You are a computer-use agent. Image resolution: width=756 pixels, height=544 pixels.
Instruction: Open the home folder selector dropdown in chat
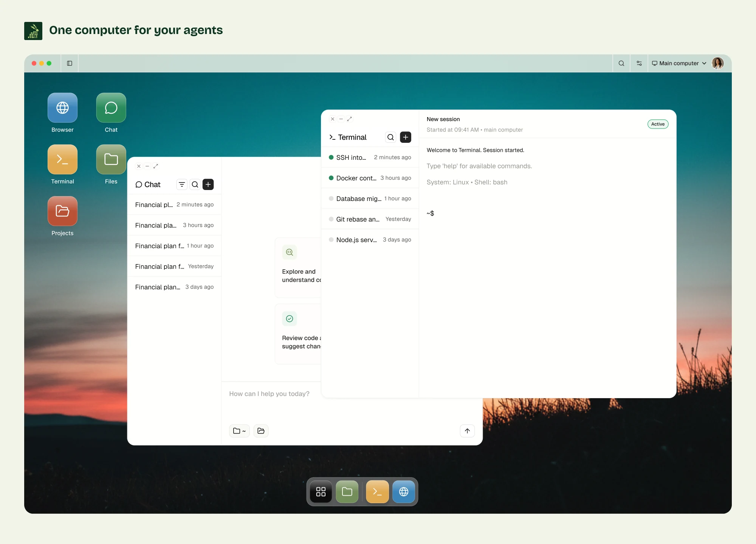pos(239,431)
